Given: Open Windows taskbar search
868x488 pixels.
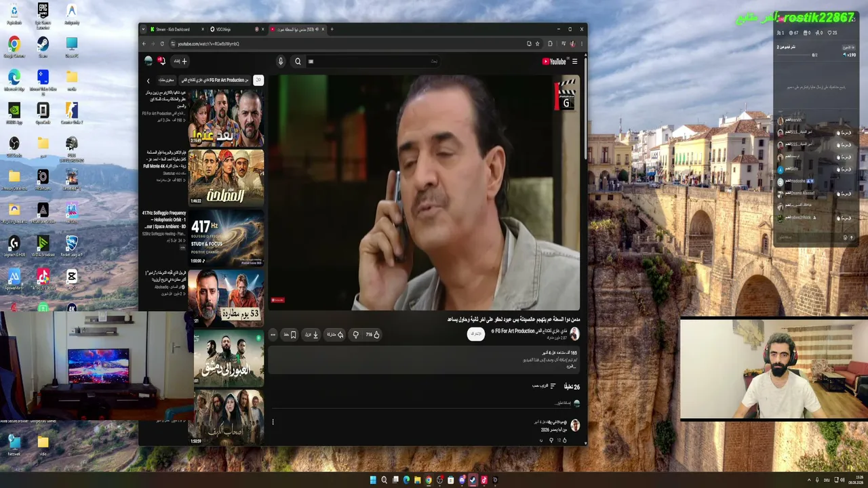Looking at the screenshot, I should [384, 481].
